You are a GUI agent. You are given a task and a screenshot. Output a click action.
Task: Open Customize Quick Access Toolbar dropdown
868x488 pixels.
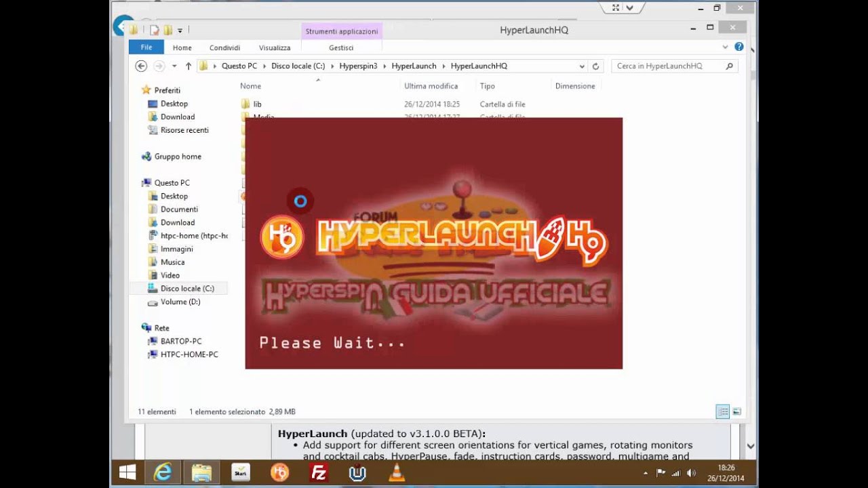(180, 30)
